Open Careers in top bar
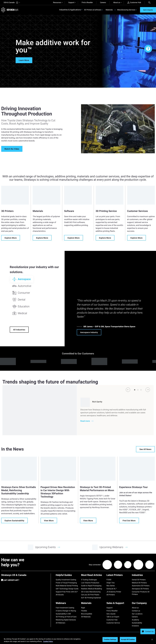 pos(103,3)
